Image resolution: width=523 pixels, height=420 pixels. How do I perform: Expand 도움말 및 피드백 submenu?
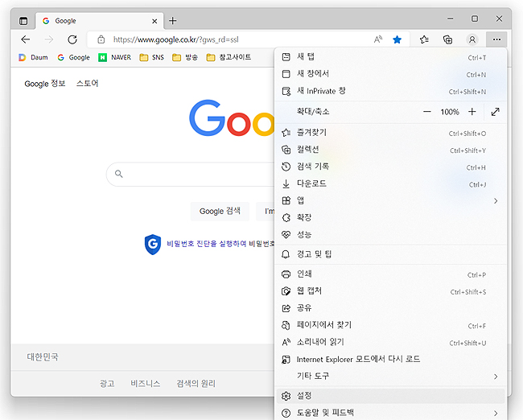coord(389,413)
